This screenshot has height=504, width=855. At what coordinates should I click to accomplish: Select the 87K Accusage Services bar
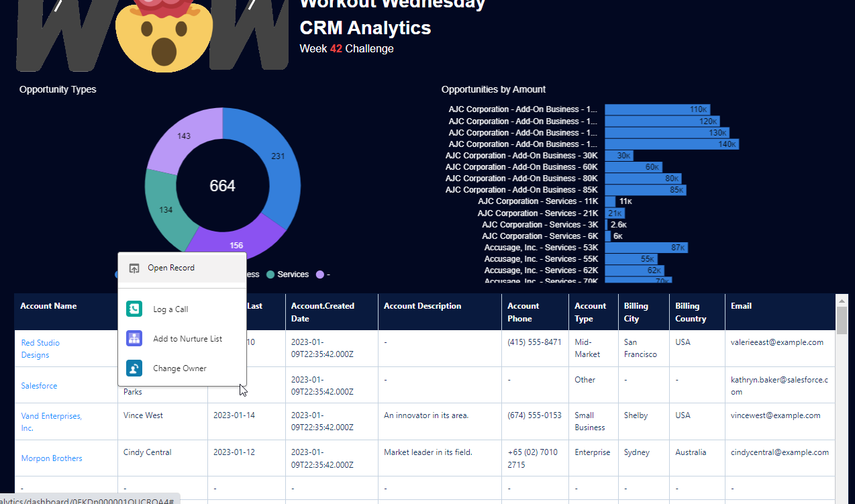(646, 248)
